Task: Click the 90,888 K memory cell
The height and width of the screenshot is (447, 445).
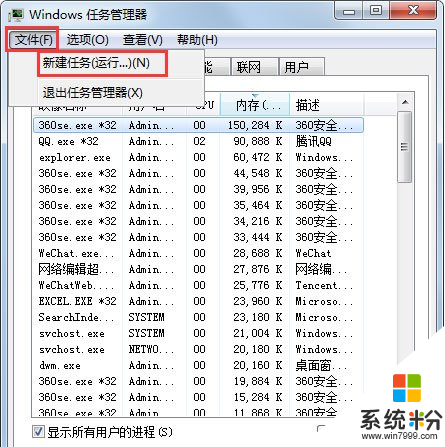Action: (258, 141)
